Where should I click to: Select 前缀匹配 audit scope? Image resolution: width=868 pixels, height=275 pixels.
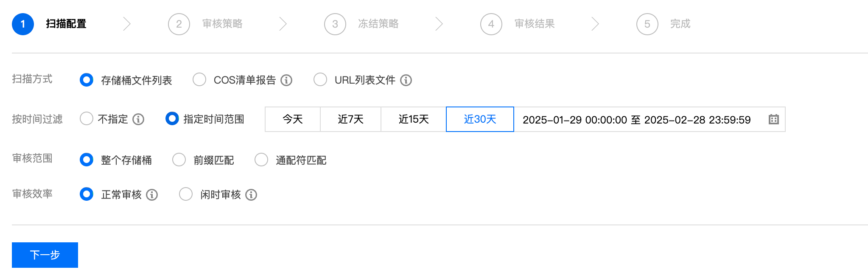point(179,160)
